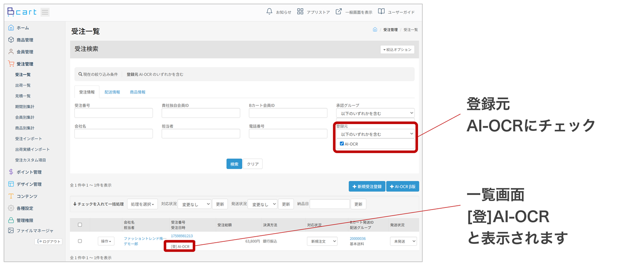Click the external link icon for 一般画面を表示
The width and height of the screenshot is (644, 268).
tap(338, 12)
